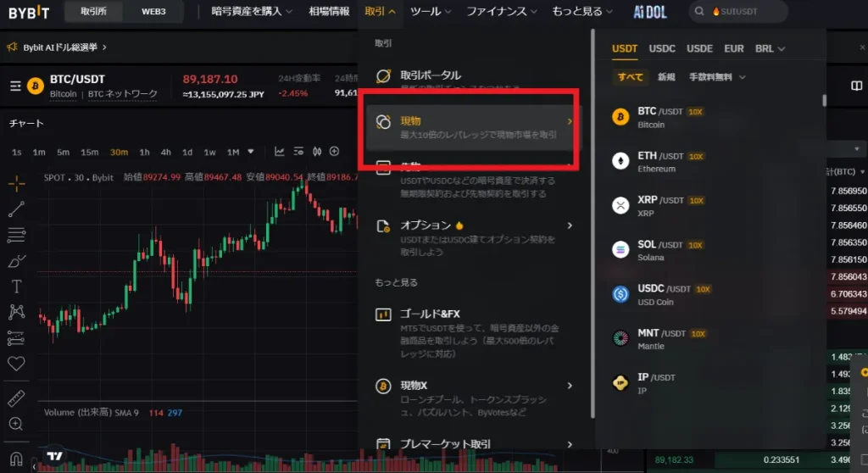Select the USDC quote tab
The image size is (868, 473).
(x=661, y=48)
